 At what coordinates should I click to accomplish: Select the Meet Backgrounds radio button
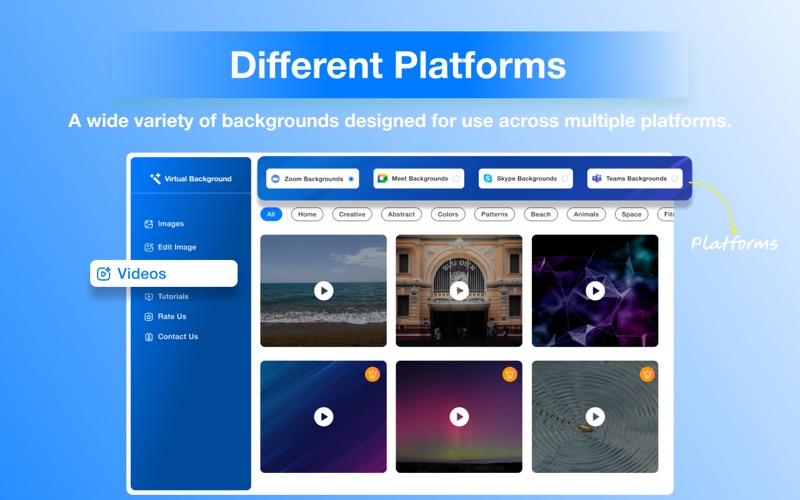(456, 179)
